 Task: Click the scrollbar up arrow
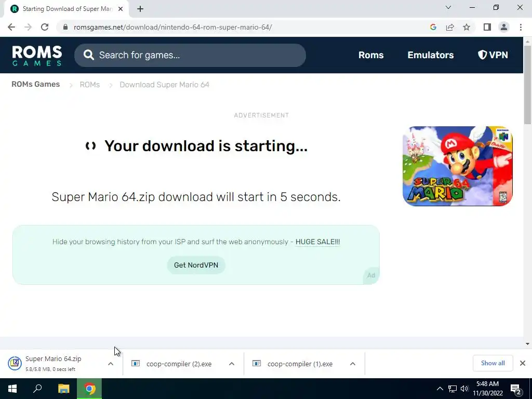click(527, 42)
